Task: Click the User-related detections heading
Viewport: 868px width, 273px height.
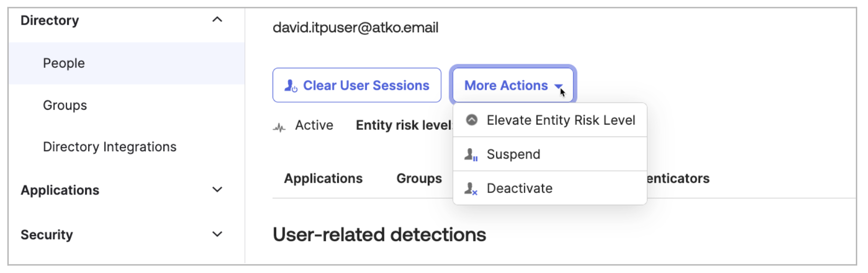Action: click(379, 235)
